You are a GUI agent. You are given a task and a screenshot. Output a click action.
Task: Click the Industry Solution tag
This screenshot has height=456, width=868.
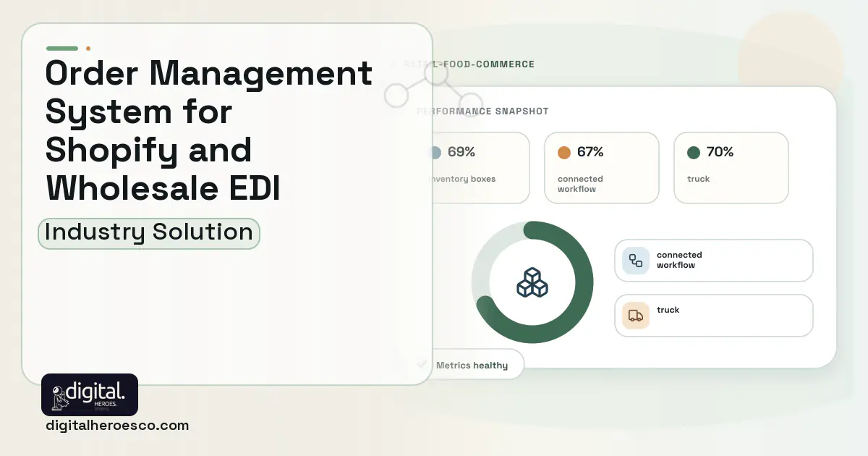pyautogui.click(x=148, y=233)
